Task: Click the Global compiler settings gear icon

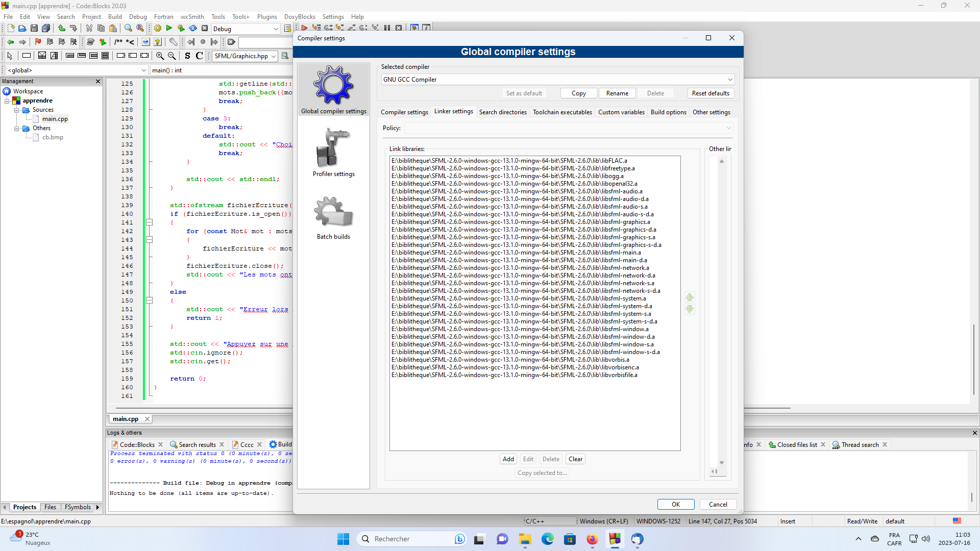Action: (333, 85)
